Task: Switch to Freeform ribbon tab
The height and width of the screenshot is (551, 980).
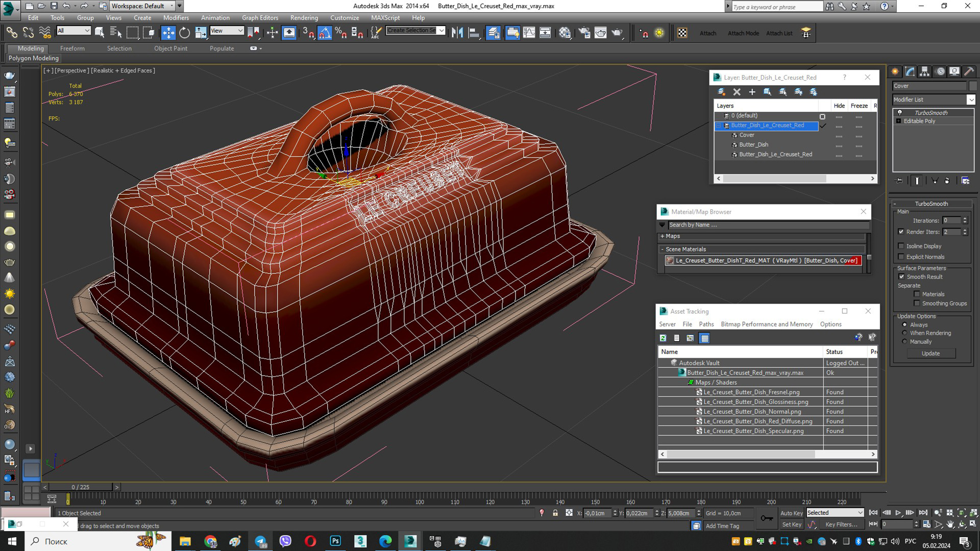Action: (x=72, y=48)
